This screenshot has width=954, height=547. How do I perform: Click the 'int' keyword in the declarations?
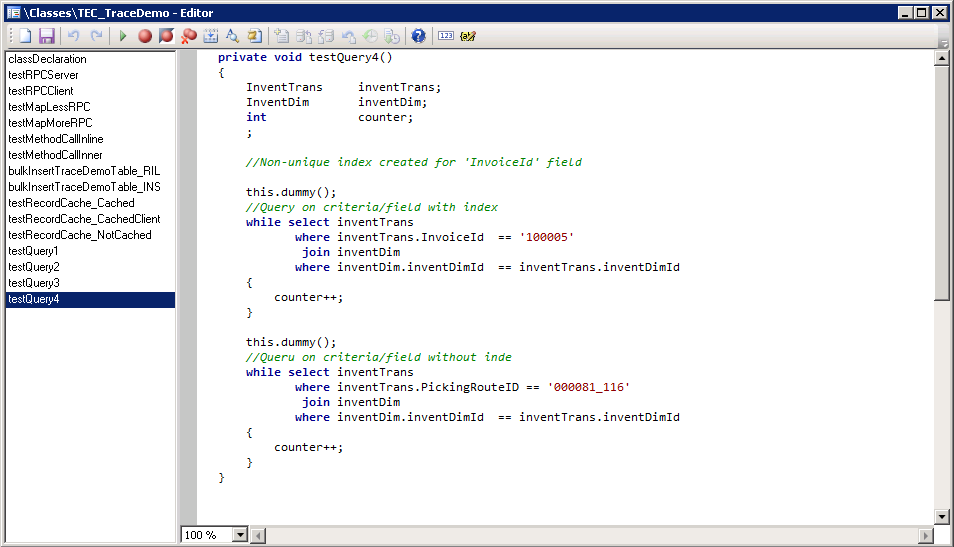coord(256,117)
